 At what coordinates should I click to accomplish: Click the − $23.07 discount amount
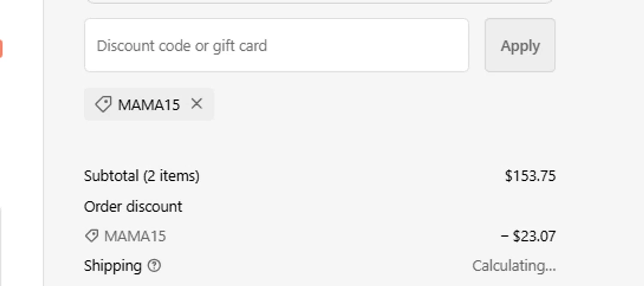coord(528,236)
